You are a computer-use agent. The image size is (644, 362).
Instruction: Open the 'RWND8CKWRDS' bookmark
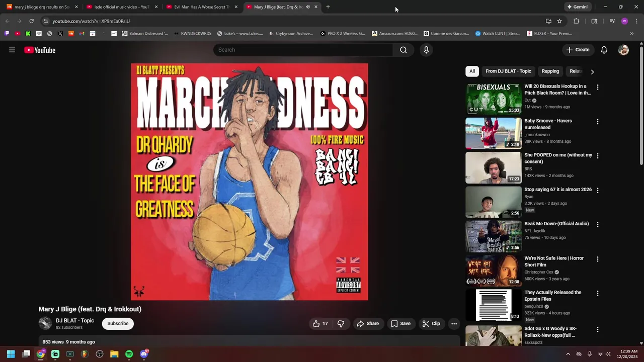pyautogui.click(x=193, y=34)
